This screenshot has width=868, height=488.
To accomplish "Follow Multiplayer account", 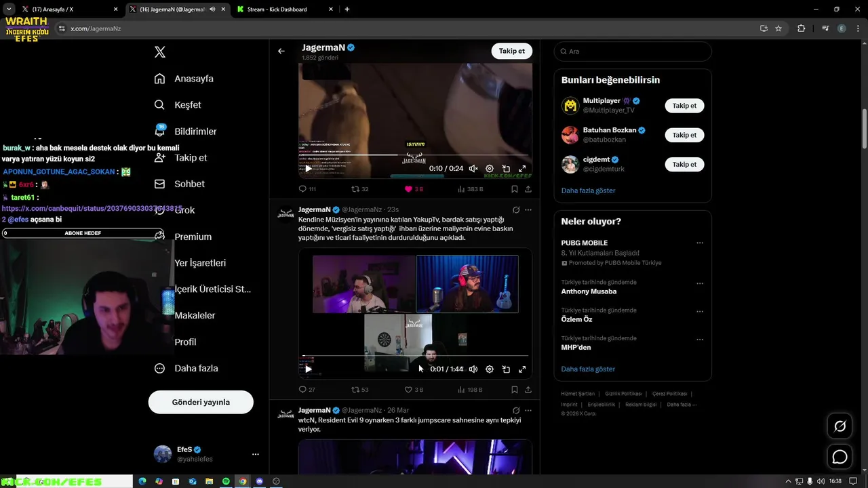I will click(684, 106).
